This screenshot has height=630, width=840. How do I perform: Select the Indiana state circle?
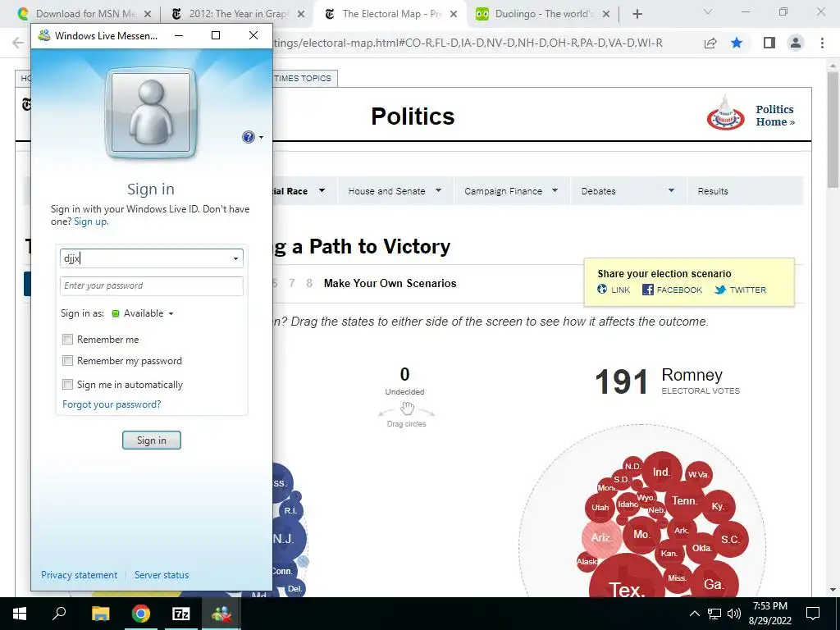click(662, 472)
